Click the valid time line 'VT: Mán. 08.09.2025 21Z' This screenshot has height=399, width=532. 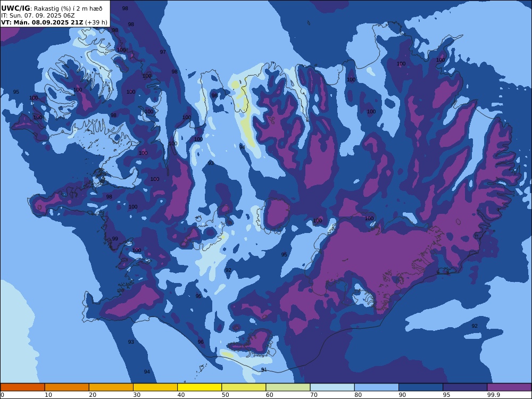click(x=42, y=22)
